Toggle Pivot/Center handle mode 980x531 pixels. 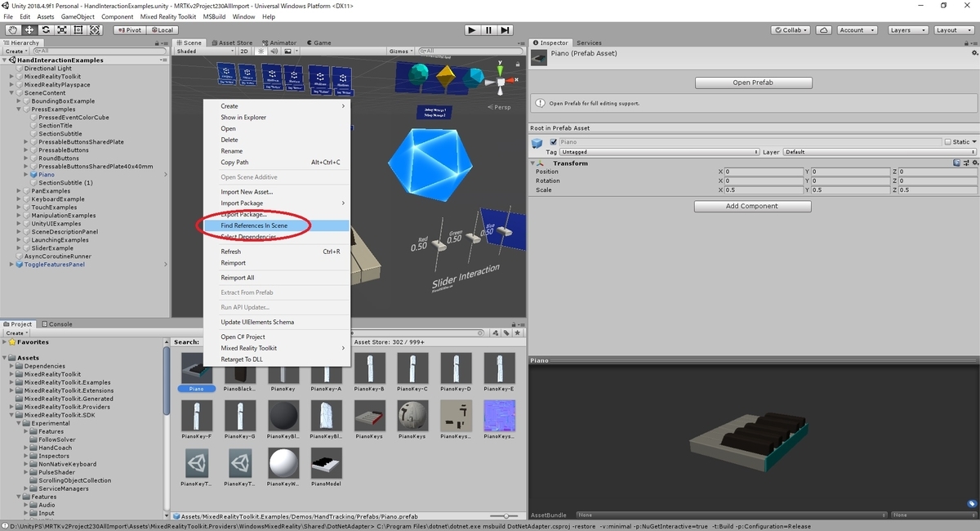click(x=129, y=30)
